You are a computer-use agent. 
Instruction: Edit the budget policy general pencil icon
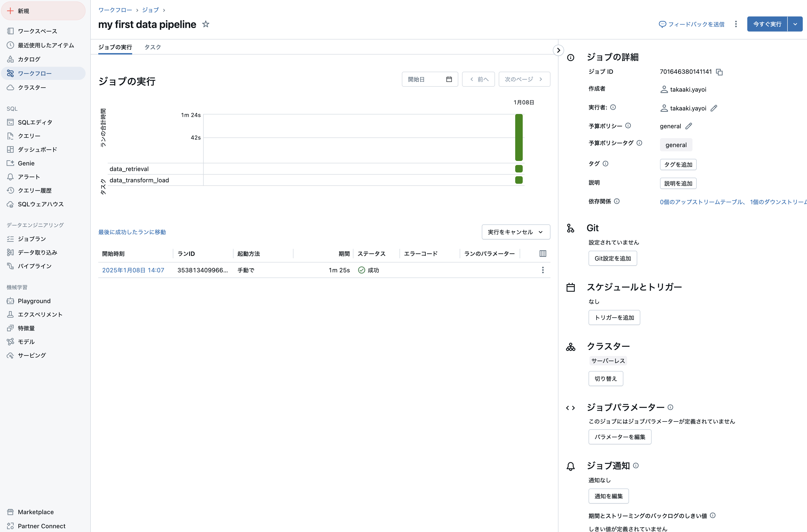[688, 126]
